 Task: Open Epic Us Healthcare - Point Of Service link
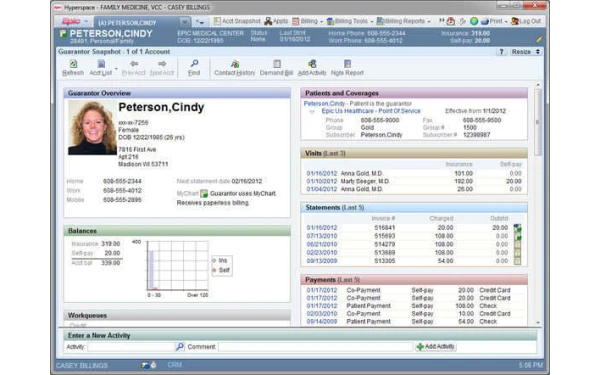point(371,111)
